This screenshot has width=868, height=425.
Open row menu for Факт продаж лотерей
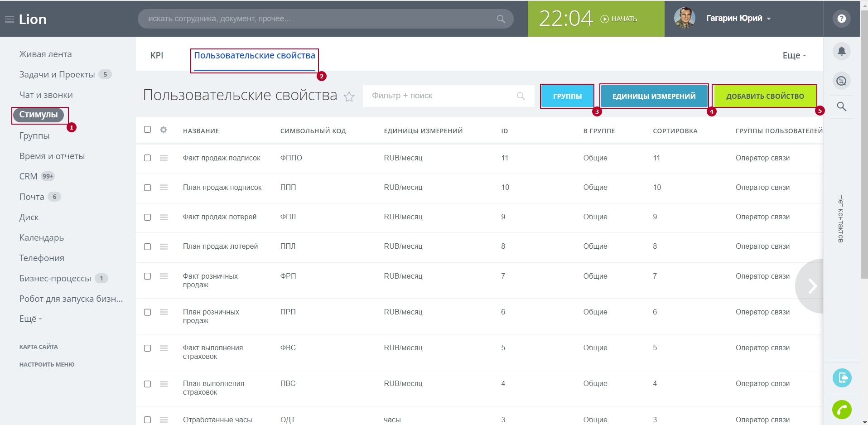[164, 217]
